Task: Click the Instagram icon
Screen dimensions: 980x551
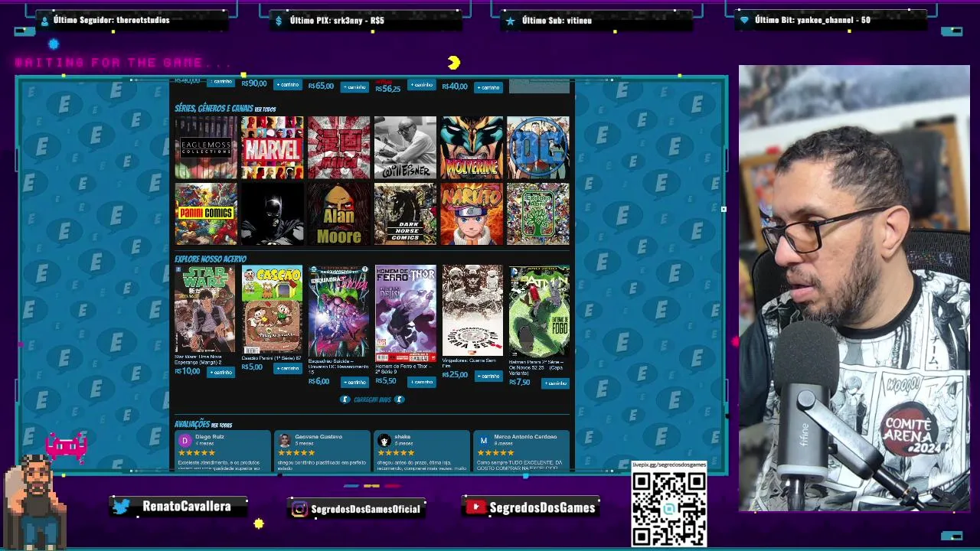Action: (299, 508)
